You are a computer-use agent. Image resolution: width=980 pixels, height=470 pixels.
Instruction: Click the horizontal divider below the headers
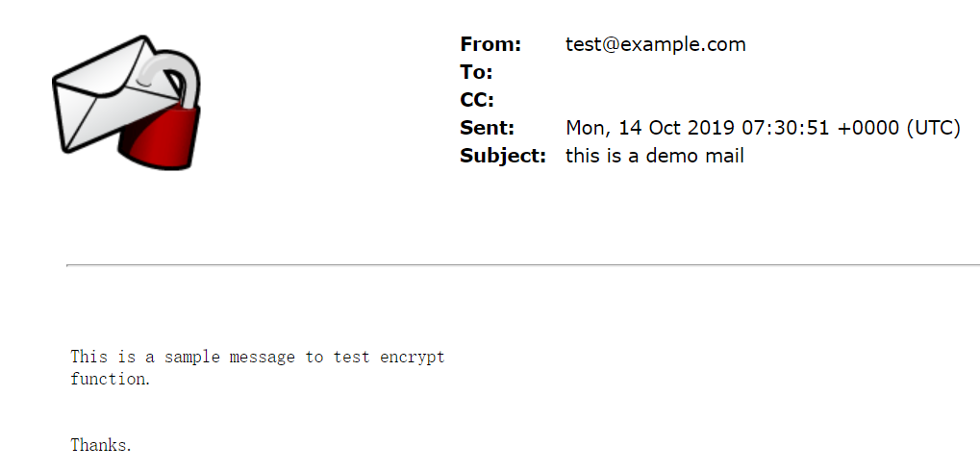(522, 264)
